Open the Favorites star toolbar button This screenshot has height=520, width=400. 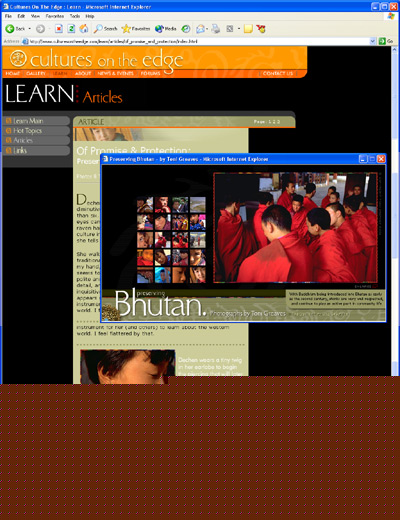(x=136, y=29)
